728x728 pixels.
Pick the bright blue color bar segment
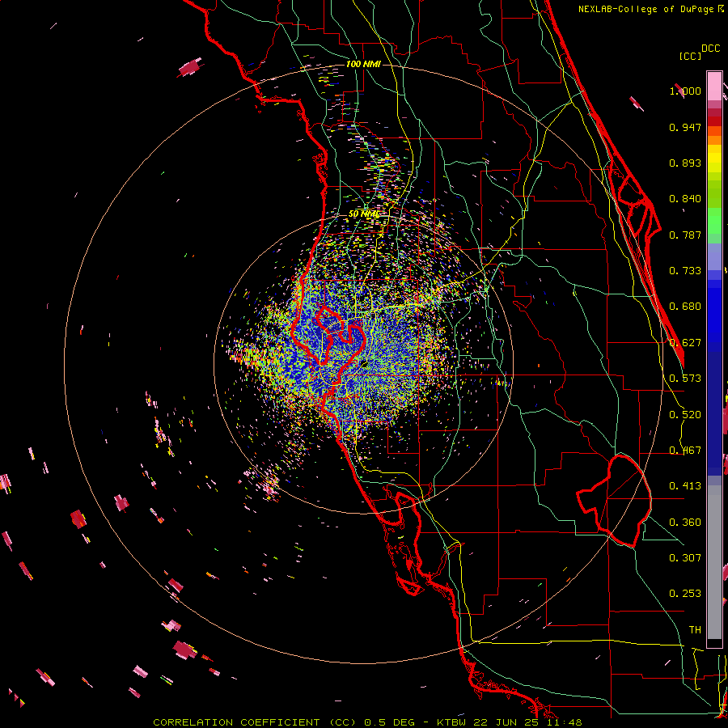pyautogui.click(x=714, y=311)
